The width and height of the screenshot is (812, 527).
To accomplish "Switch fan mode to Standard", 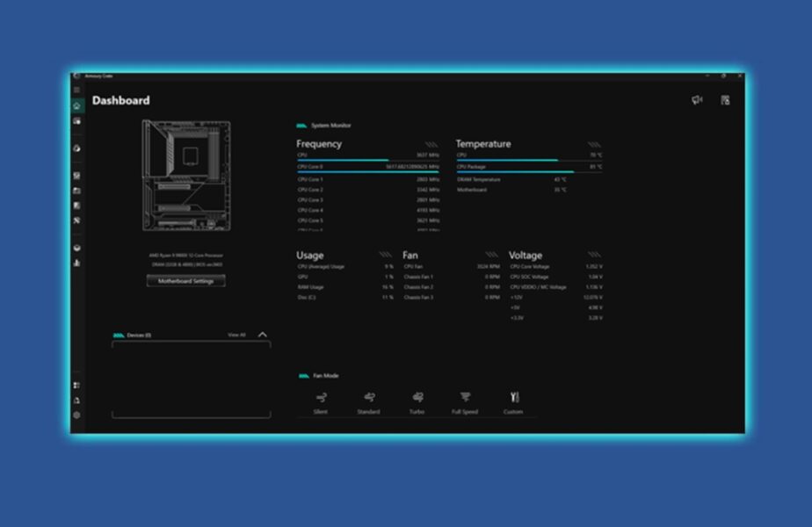I will pyautogui.click(x=368, y=398).
